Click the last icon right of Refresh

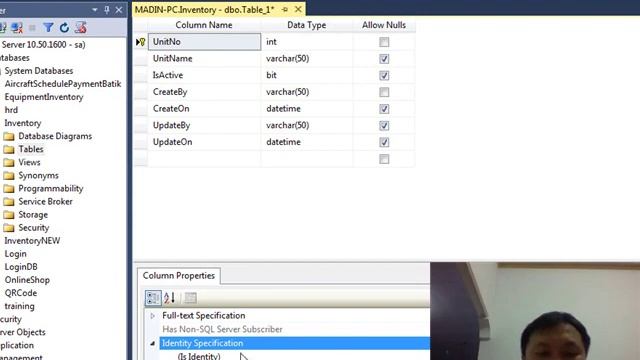click(81, 28)
